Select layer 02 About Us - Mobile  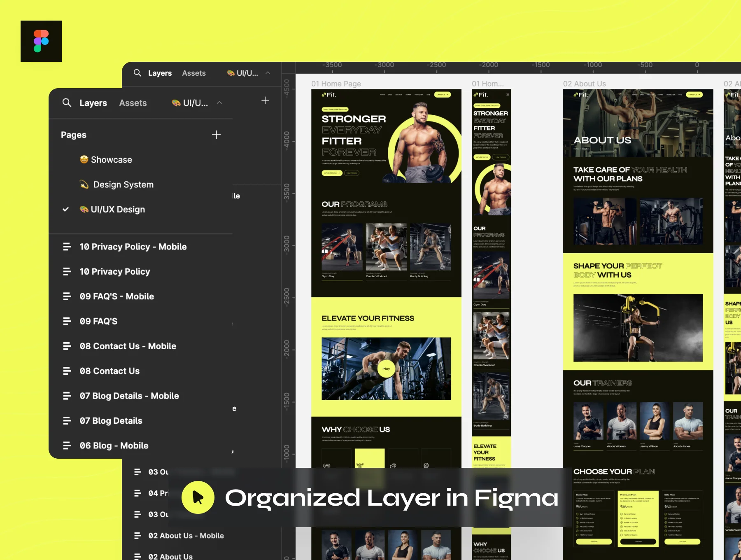(x=186, y=536)
